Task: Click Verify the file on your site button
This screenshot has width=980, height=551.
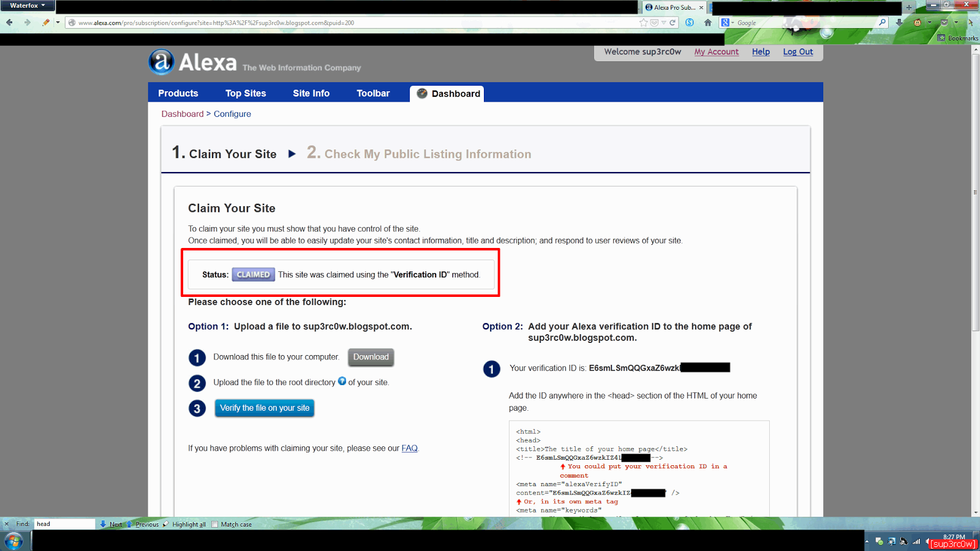Action: [x=265, y=408]
